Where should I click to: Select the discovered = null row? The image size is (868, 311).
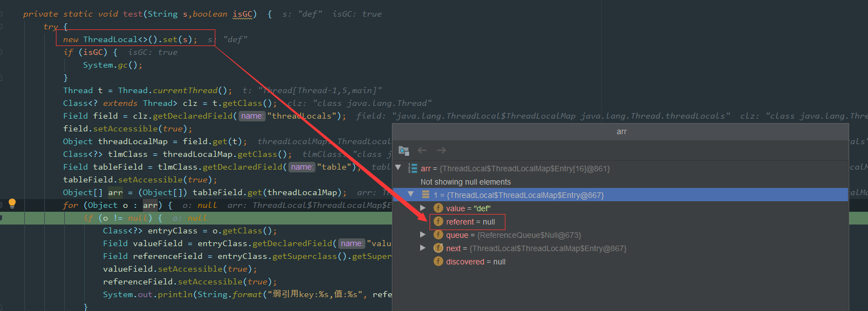coord(476,262)
